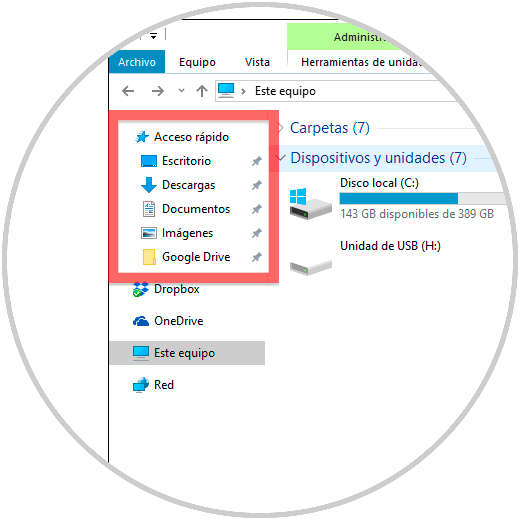Click the Back navigation arrow
The image size is (520, 520).
pos(128,91)
